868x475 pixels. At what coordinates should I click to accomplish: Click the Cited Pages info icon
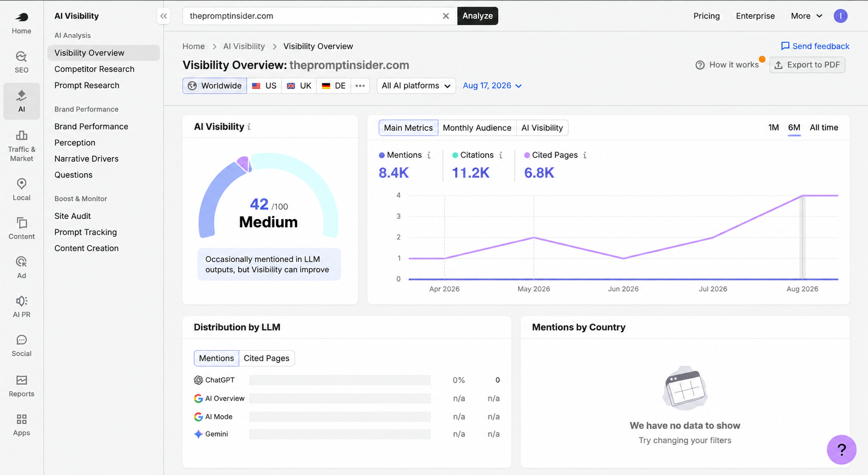(x=585, y=155)
